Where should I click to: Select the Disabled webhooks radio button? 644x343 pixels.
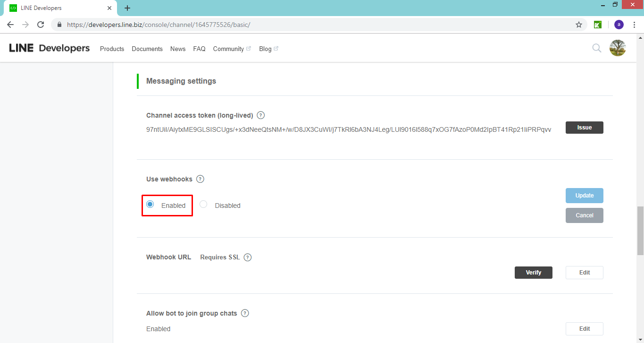coord(203,204)
